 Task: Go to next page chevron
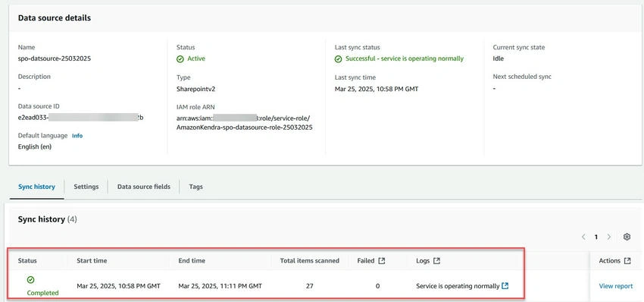pyautogui.click(x=609, y=237)
